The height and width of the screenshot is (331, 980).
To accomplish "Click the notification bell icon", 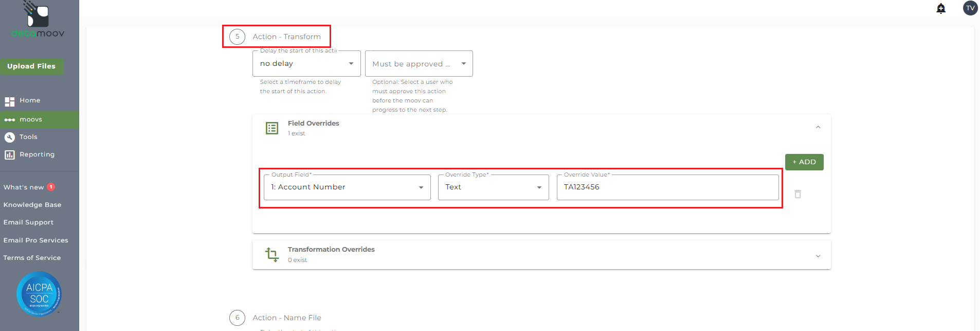I will click(941, 8).
